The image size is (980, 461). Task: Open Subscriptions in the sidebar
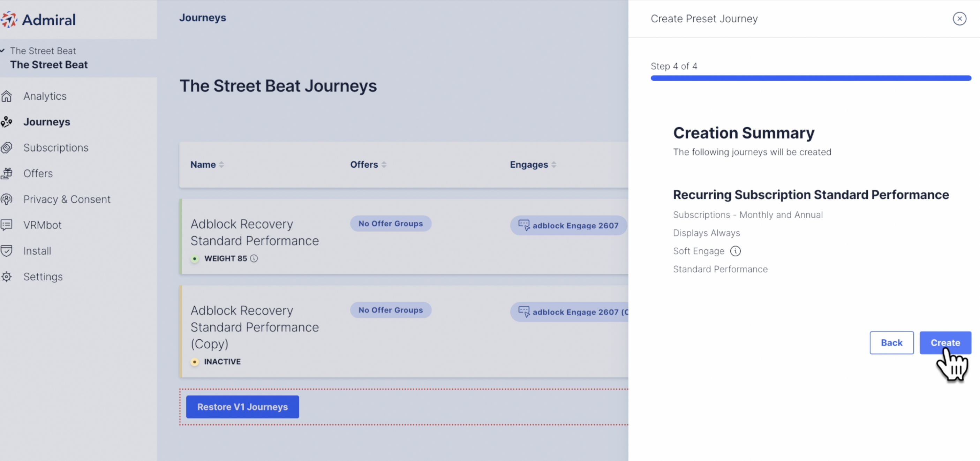pyautogui.click(x=56, y=148)
